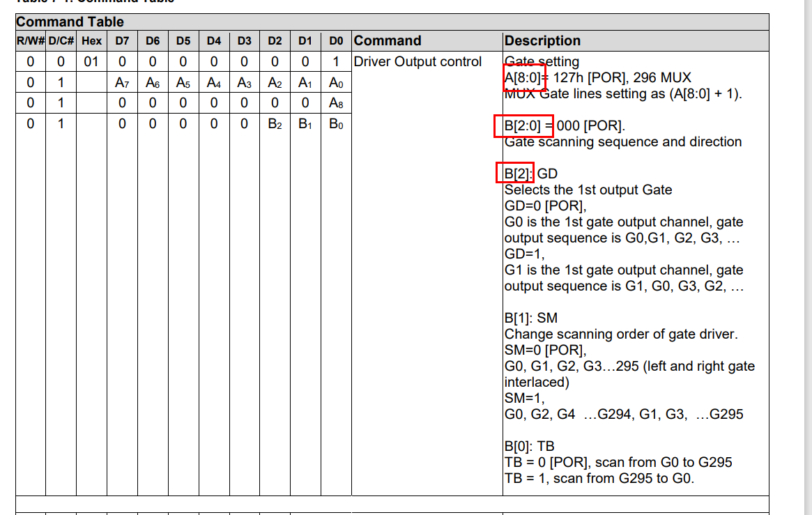Click the "Gate setting" description line
Viewport: 812px width, 515px height.
pyautogui.click(x=542, y=61)
